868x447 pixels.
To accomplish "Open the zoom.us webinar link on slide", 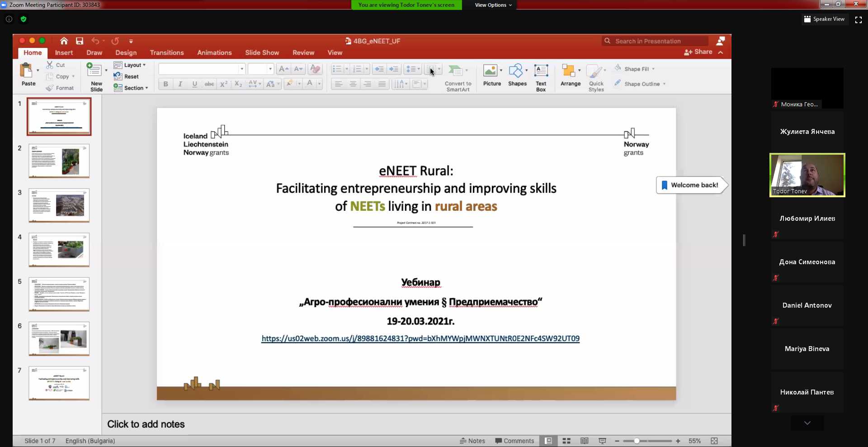I will 420,338.
